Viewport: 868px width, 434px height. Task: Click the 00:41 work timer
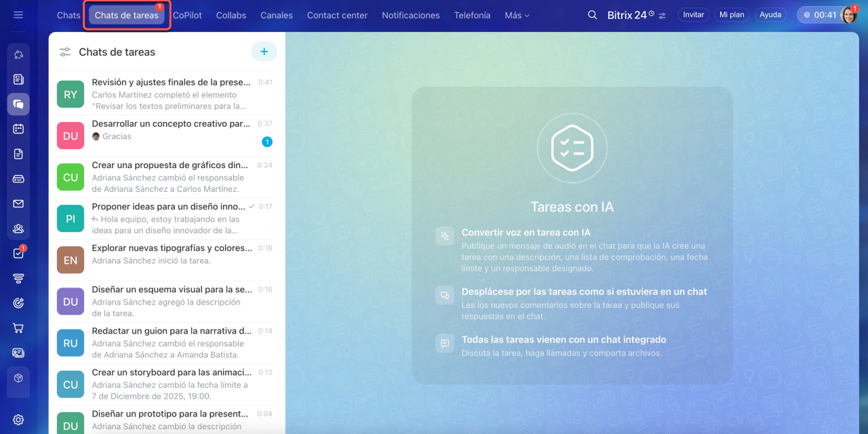pos(819,15)
